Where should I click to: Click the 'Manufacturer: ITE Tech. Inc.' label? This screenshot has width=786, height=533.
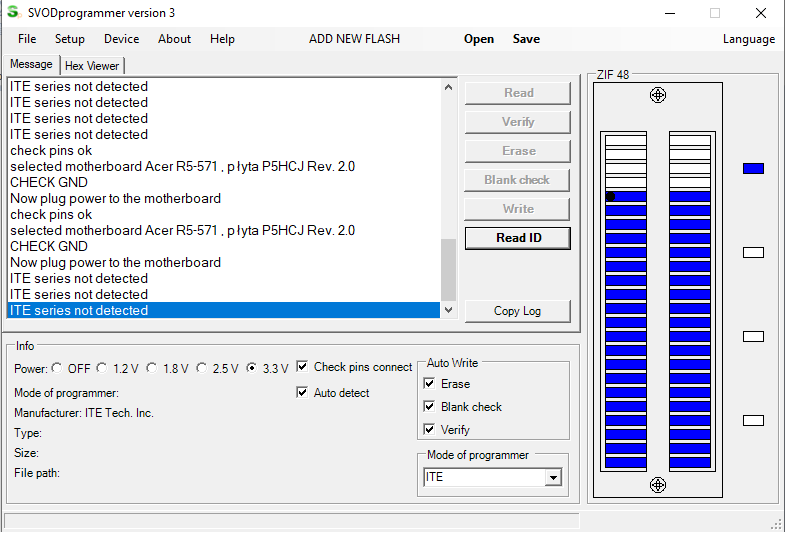(84, 413)
